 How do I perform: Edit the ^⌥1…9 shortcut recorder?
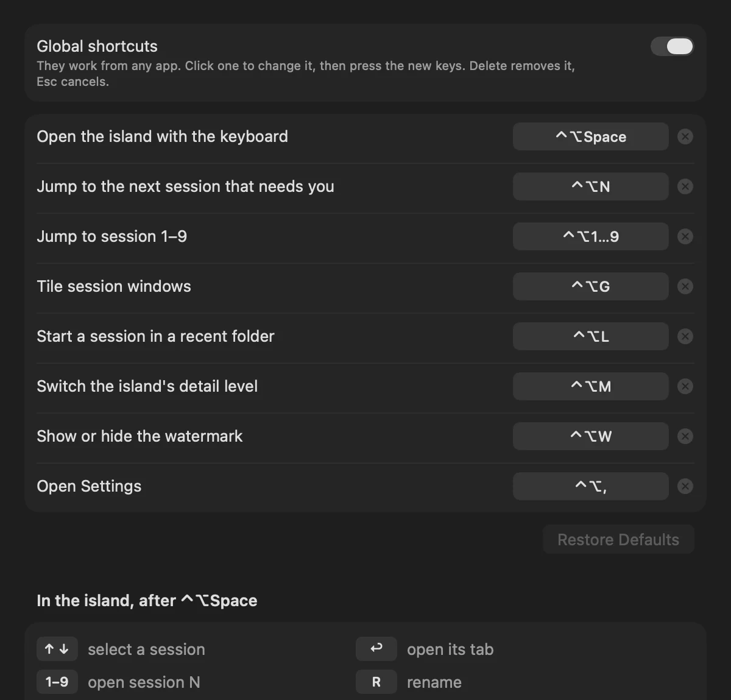click(591, 236)
